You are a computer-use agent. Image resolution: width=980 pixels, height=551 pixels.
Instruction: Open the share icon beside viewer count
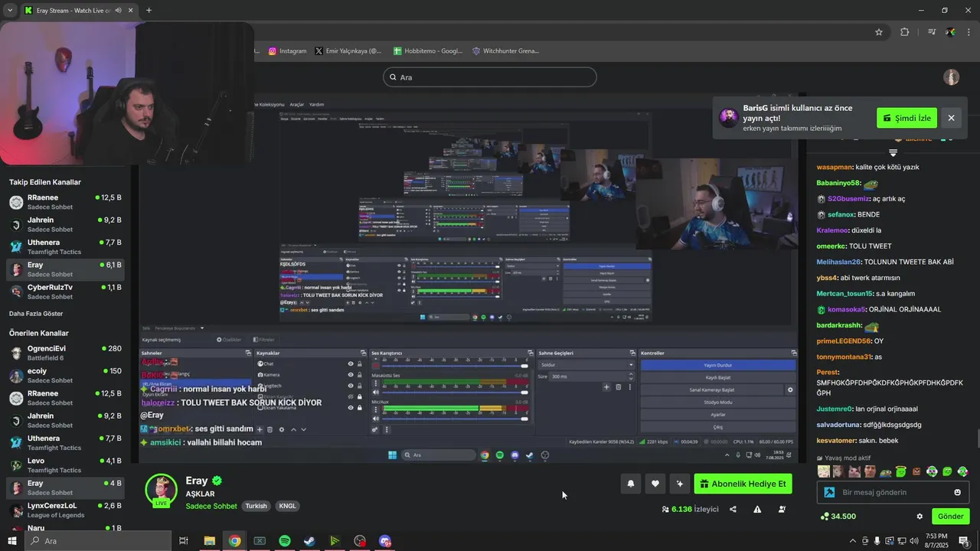tap(733, 509)
